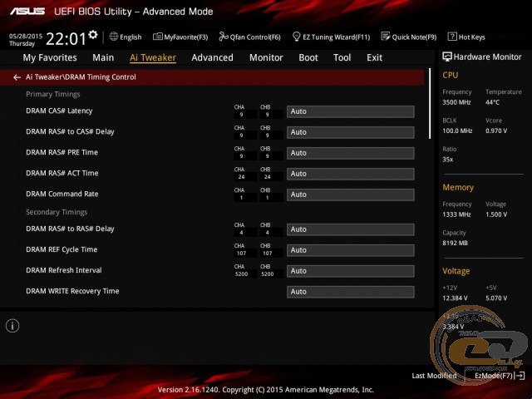Click the memory frequency 1333 MHz value

tap(456, 214)
